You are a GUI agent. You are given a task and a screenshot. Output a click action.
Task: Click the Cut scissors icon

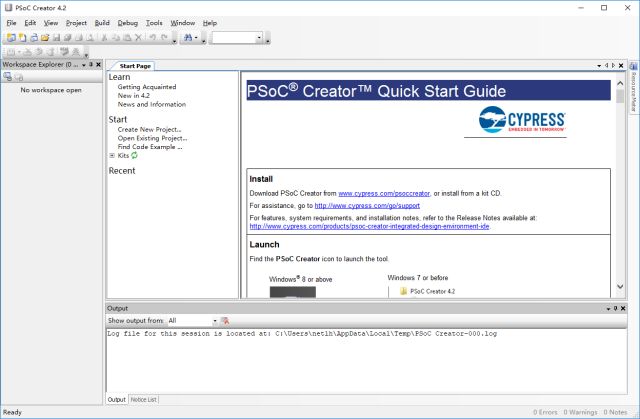coord(104,38)
